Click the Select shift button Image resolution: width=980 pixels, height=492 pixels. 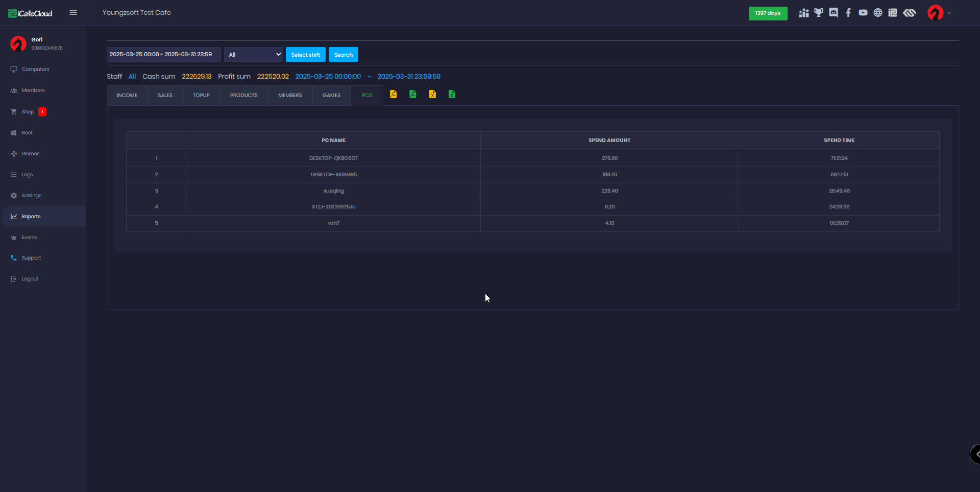[x=305, y=55]
